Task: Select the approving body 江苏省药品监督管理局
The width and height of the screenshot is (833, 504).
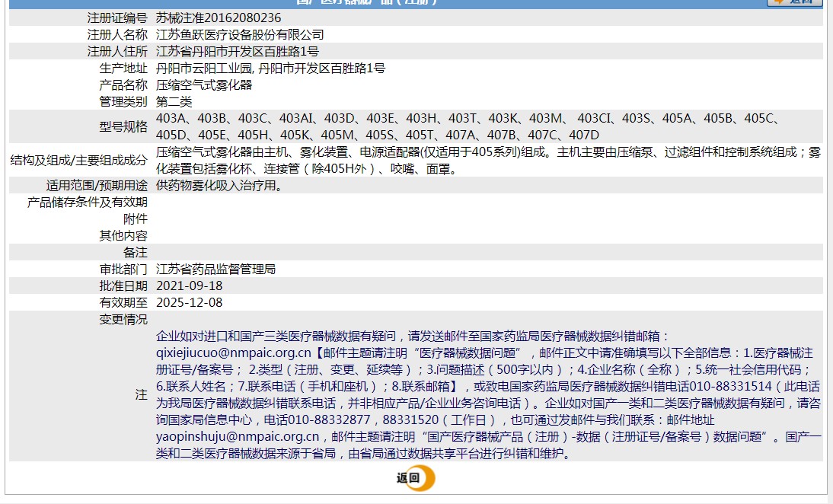Action: pyautogui.click(x=215, y=270)
